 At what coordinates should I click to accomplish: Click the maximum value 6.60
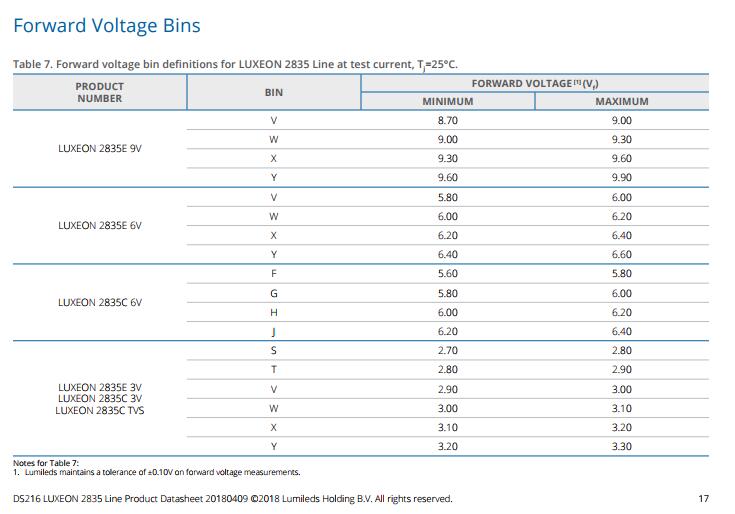(x=622, y=254)
